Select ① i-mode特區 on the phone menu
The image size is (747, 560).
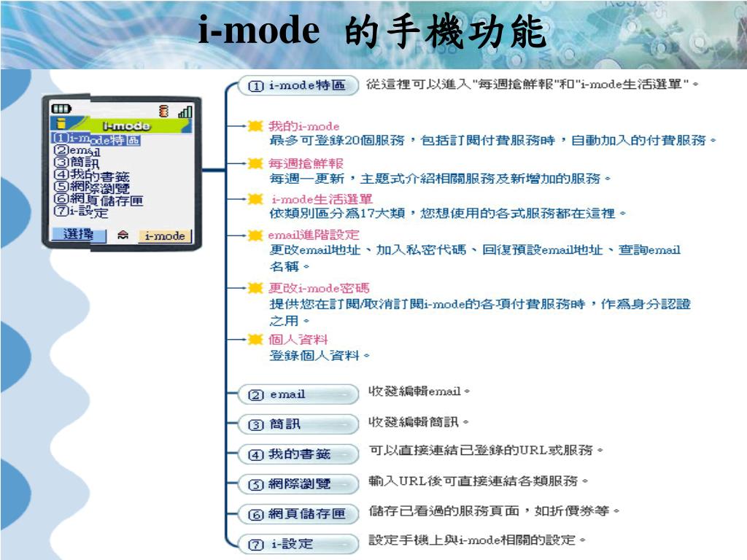pyautogui.click(x=97, y=139)
